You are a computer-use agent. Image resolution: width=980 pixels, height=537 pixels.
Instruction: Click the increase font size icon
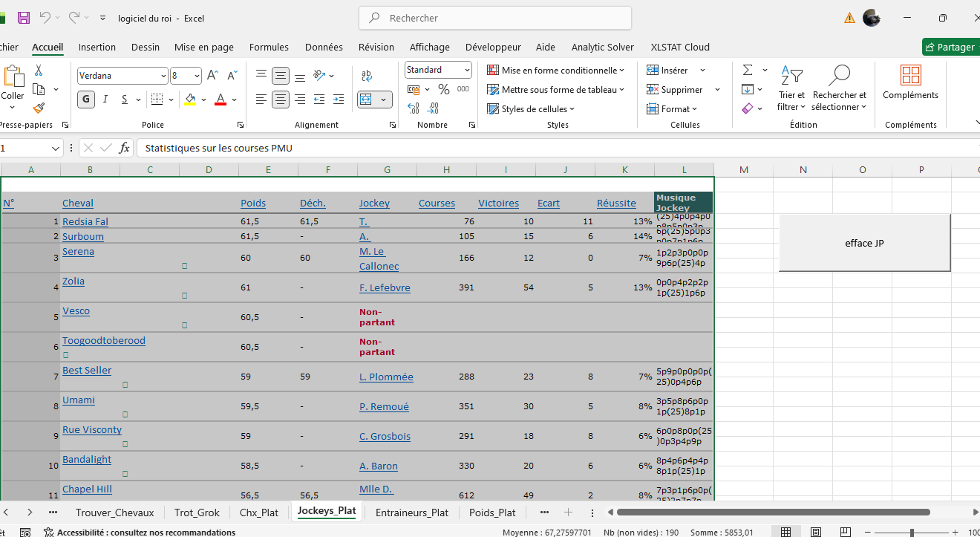[x=212, y=76]
